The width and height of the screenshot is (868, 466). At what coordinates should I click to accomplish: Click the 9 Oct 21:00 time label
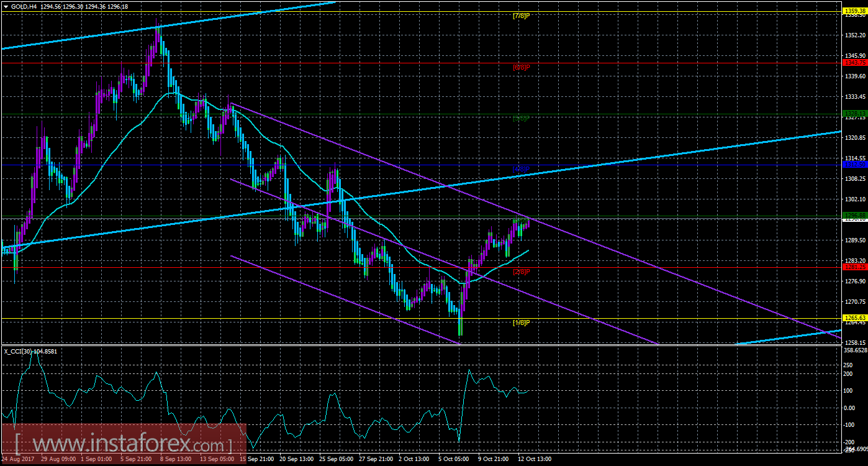click(494, 459)
